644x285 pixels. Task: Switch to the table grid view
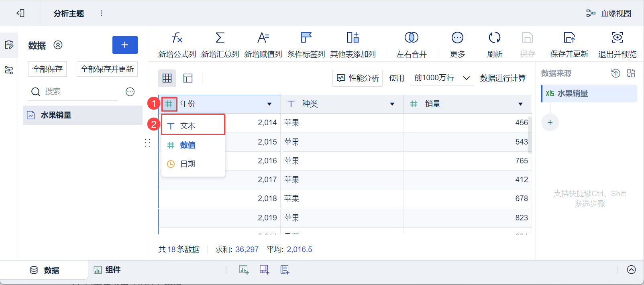[x=167, y=78]
